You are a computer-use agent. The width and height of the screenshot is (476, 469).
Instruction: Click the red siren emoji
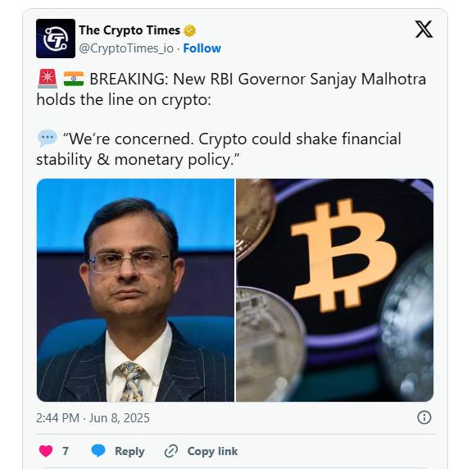click(x=48, y=79)
